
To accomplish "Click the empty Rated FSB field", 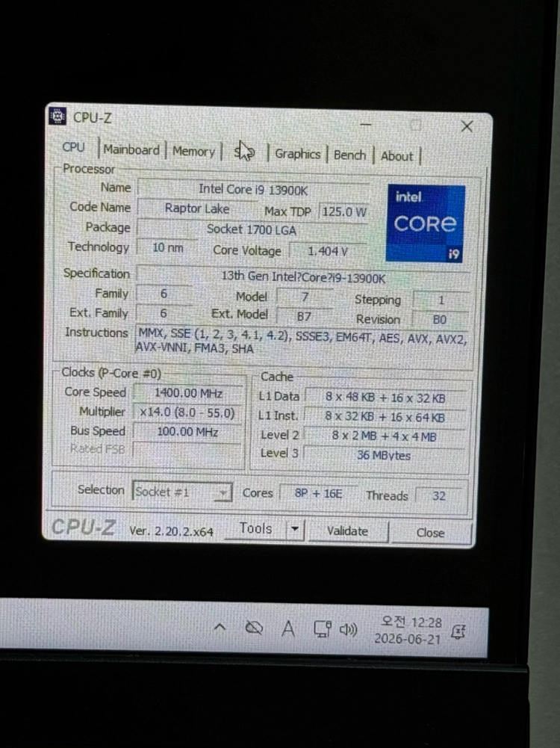I will tap(187, 451).
